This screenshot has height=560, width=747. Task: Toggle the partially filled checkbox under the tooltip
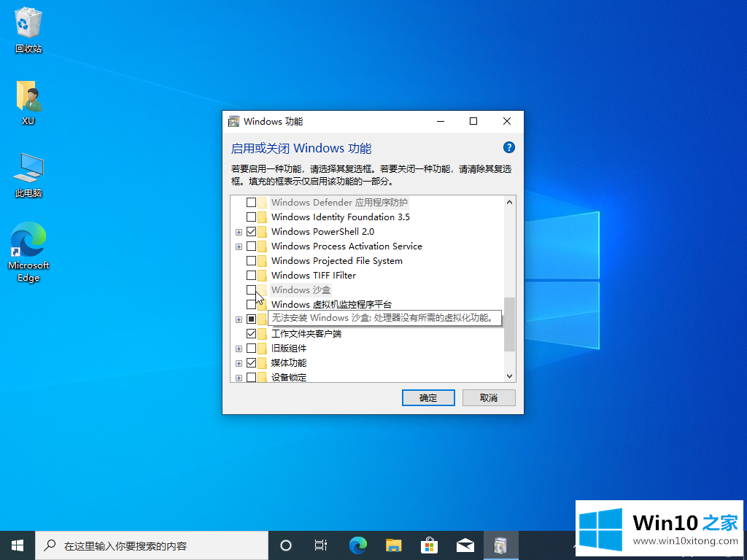[x=251, y=319]
